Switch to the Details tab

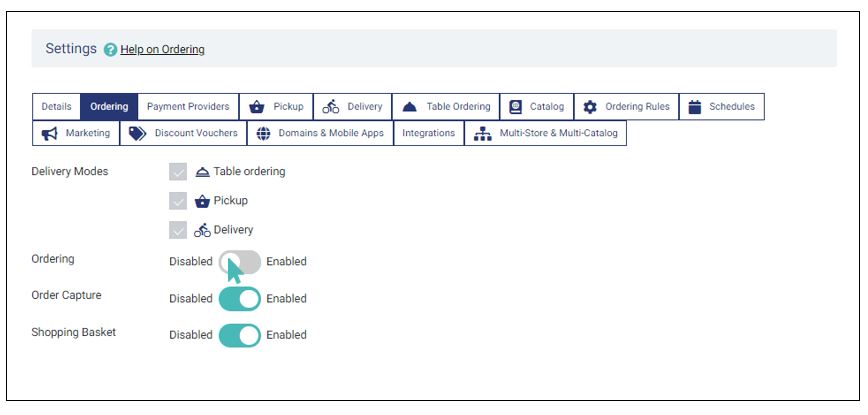(x=56, y=106)
